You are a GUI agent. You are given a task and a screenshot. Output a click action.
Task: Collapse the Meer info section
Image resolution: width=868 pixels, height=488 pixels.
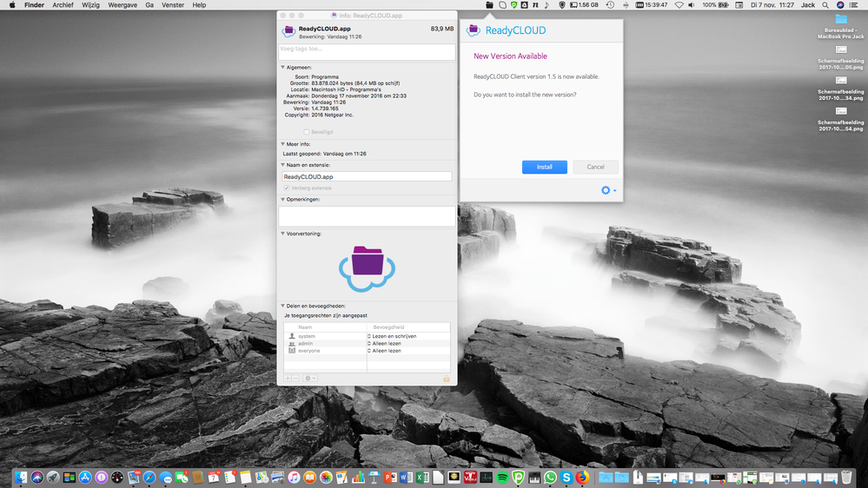pos(282,144)
